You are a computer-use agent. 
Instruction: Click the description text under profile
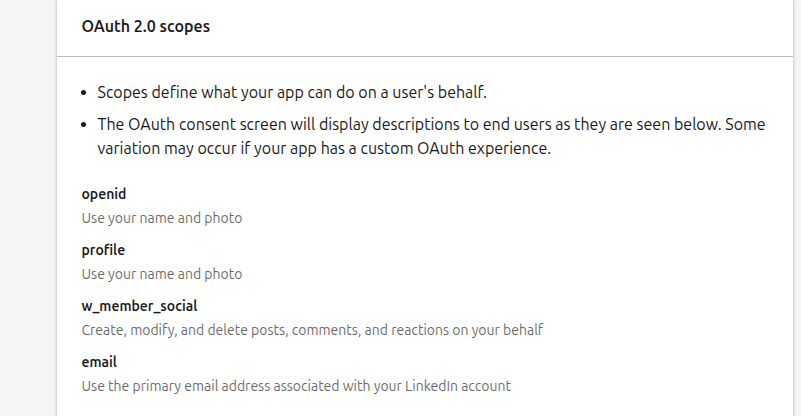[162, 273]
